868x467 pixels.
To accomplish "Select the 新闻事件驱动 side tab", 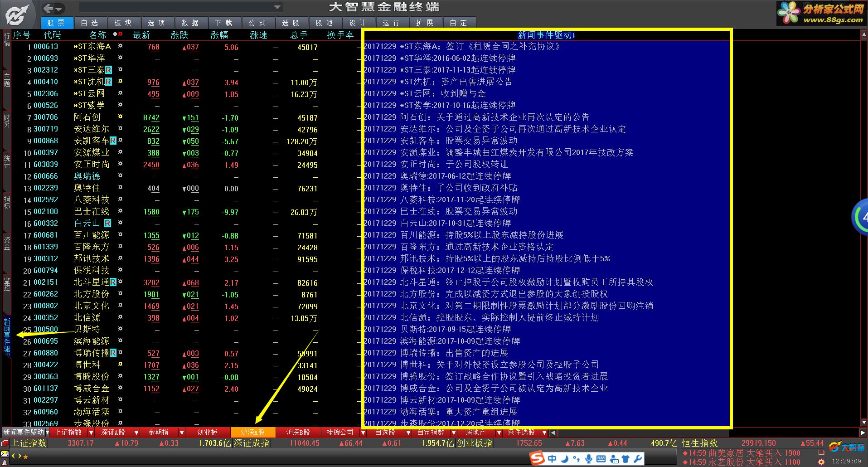I will coord(7,336).
